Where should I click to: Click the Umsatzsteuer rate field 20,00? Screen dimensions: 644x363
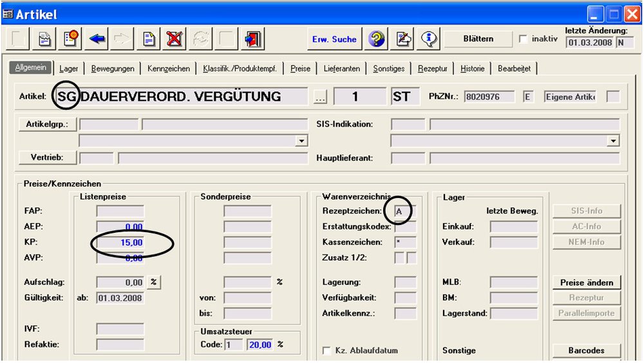click(x=260, y=344)
